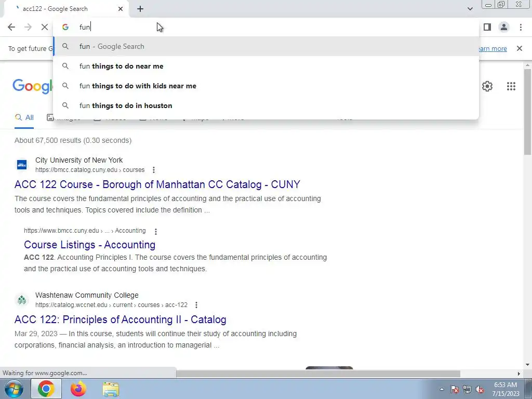Click Chrome icon in taskbar

pos(46,389)
